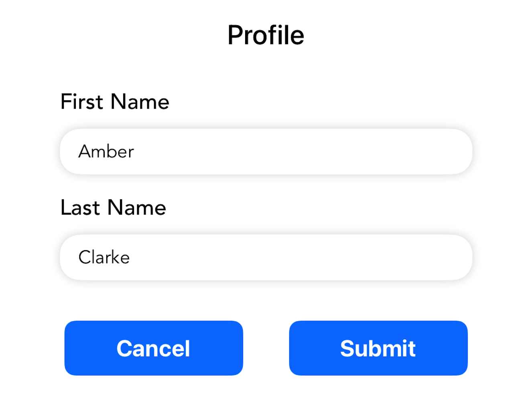The image size is (532, 393).
Task: Select the Last Name label
Action: 113,207
